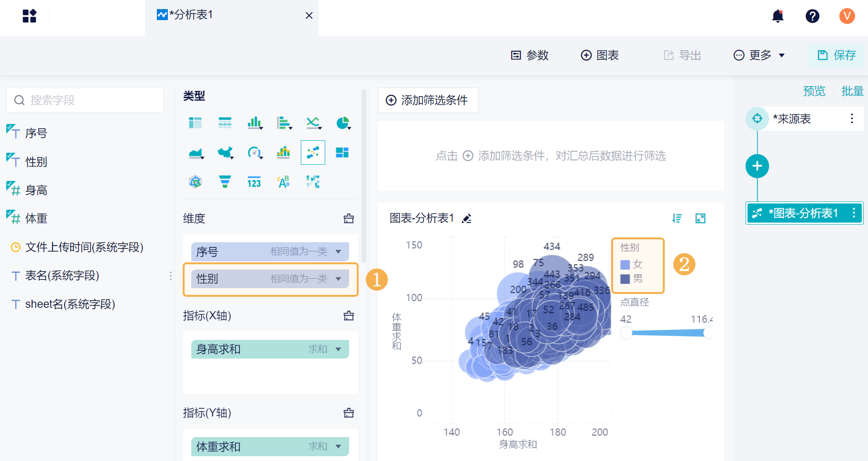Focus the 搜索字段 search box
Viewport: 868px width, 461px height.
pos(85,100)
